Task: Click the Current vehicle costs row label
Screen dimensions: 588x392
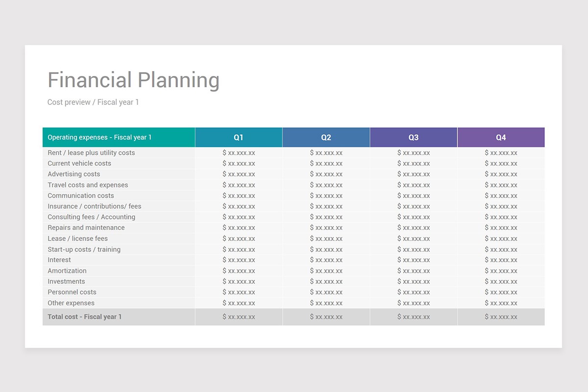Action: (x=79, y=163)
